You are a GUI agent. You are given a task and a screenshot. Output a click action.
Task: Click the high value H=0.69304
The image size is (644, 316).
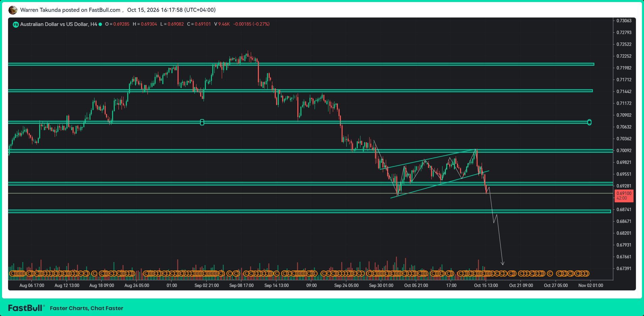(x=145, y=24)
